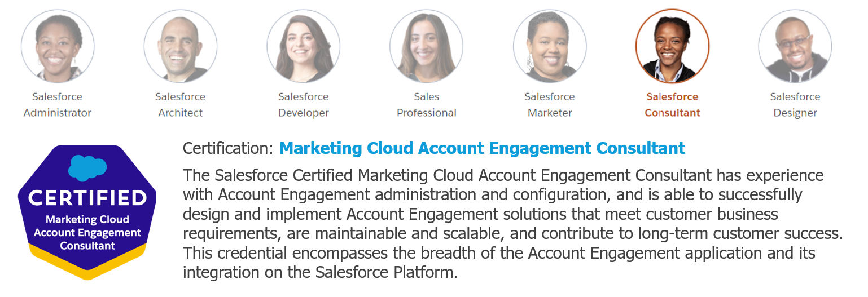Viewport: 868px width, 297px height.
Task: Open the Marketing Cloud Account Engagement Consultant title link
Action: pyautogui.click(x=482, y=148)
